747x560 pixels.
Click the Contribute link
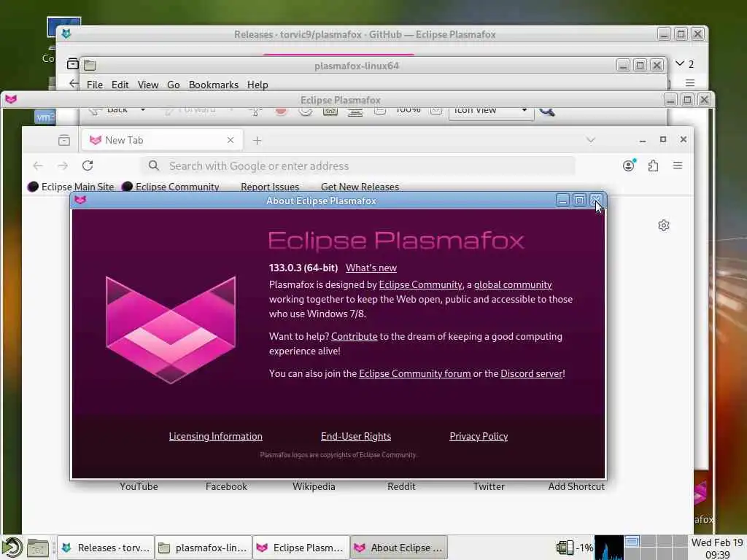354,337
